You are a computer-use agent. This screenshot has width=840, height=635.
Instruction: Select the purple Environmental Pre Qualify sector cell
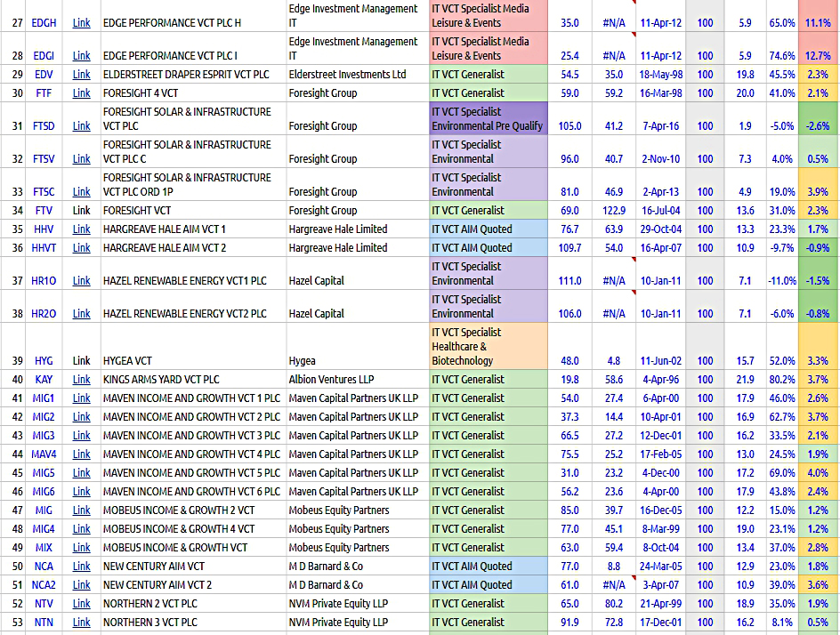(x=489, y=118)
